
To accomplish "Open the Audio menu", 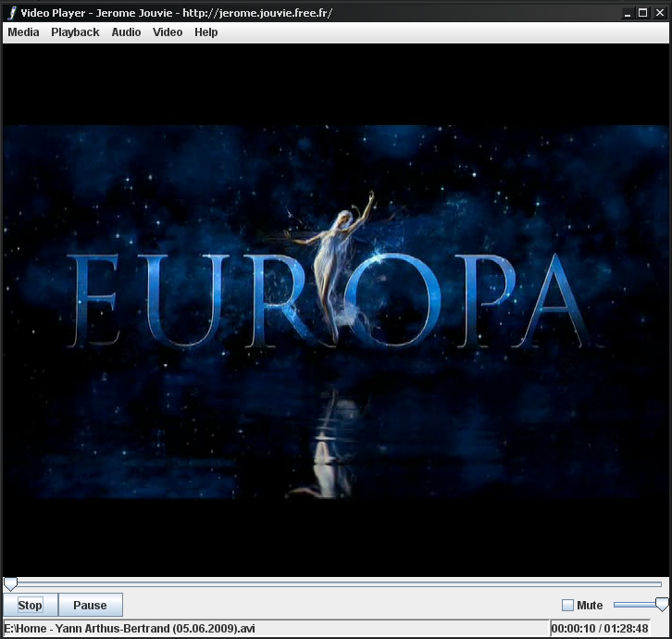I will point(126,32).
